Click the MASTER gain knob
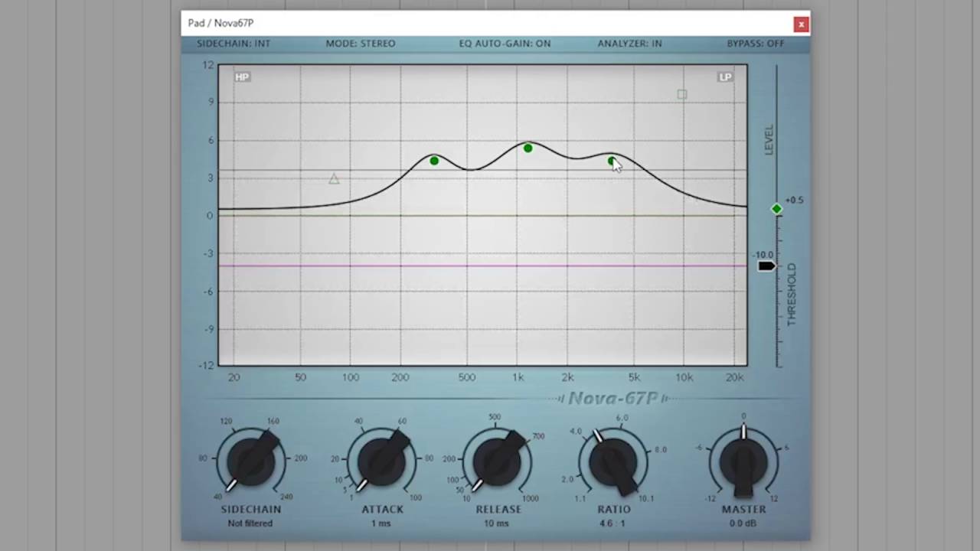Viewport: 980px width, 551px height. tap(743, 461)
